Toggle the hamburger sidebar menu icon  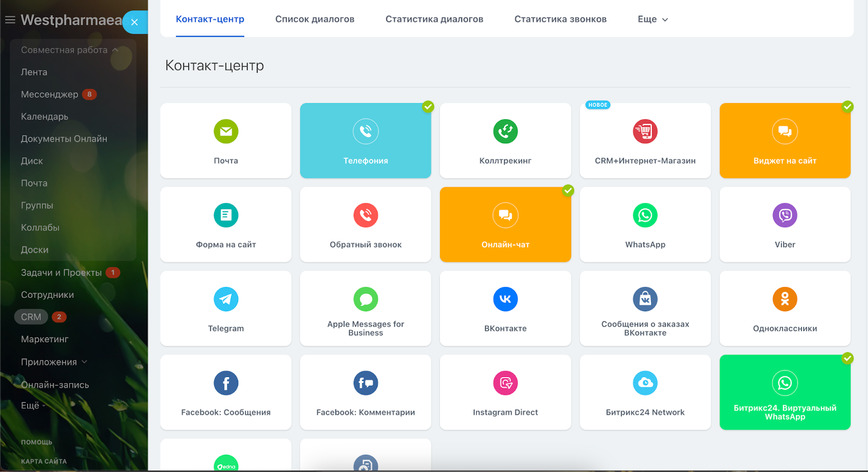click(10, 20)
